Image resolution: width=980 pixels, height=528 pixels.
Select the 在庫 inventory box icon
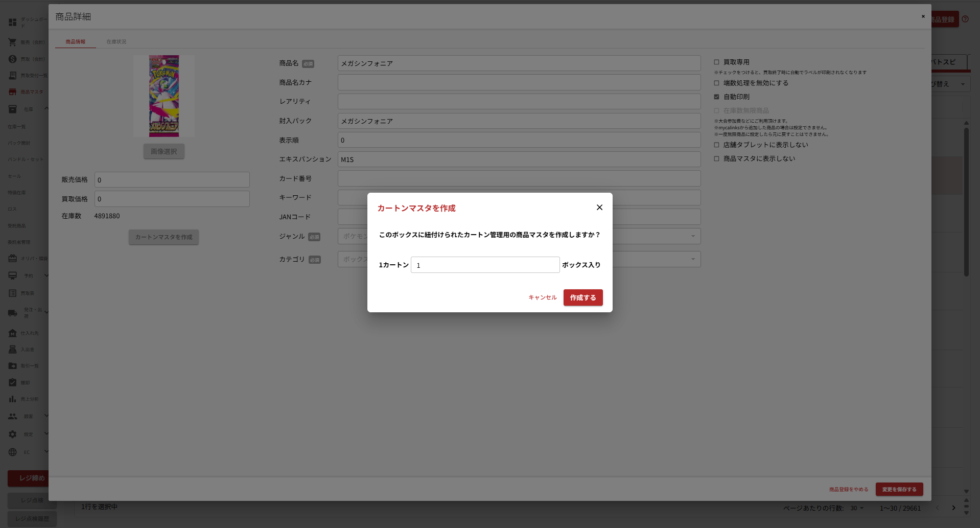pyautogui.click(x=12, y=109)
